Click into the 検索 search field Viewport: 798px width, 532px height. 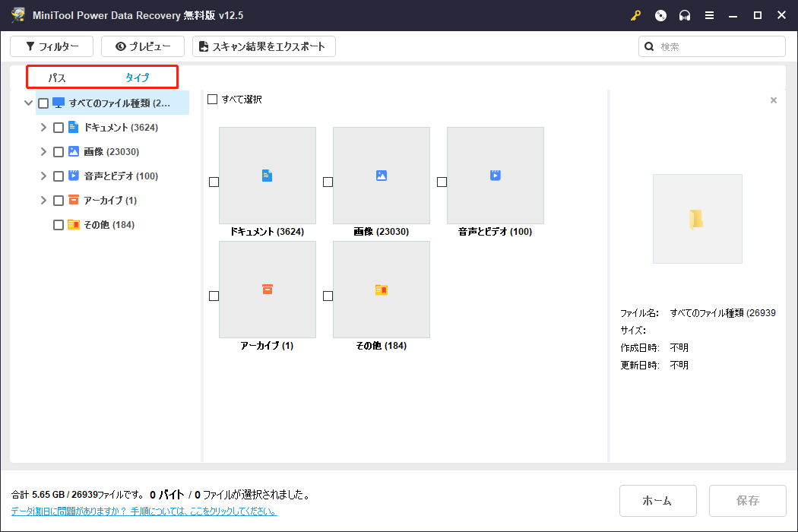click(x=712, y=47)
